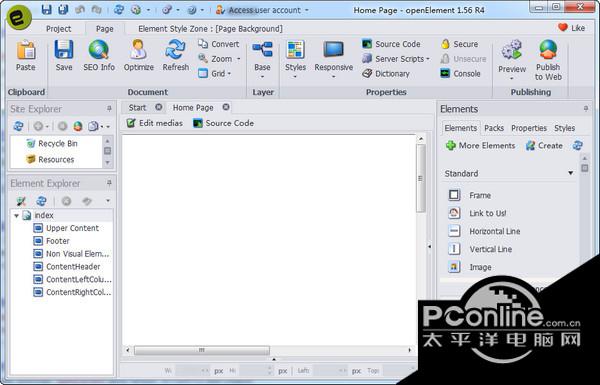Click the Paste icon in Clipboard group
Viewport: 600px width, 385px height.
click(26, 55)
